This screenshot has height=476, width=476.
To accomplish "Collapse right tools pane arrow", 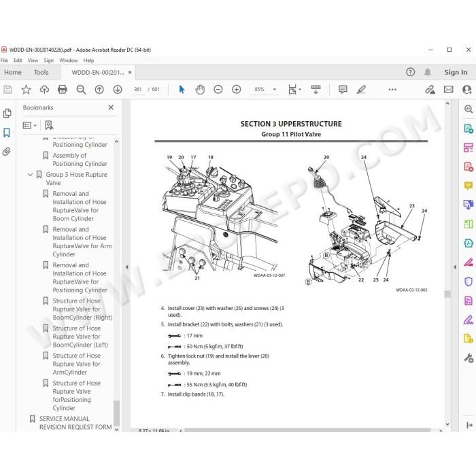I will (x=455, y=267).
